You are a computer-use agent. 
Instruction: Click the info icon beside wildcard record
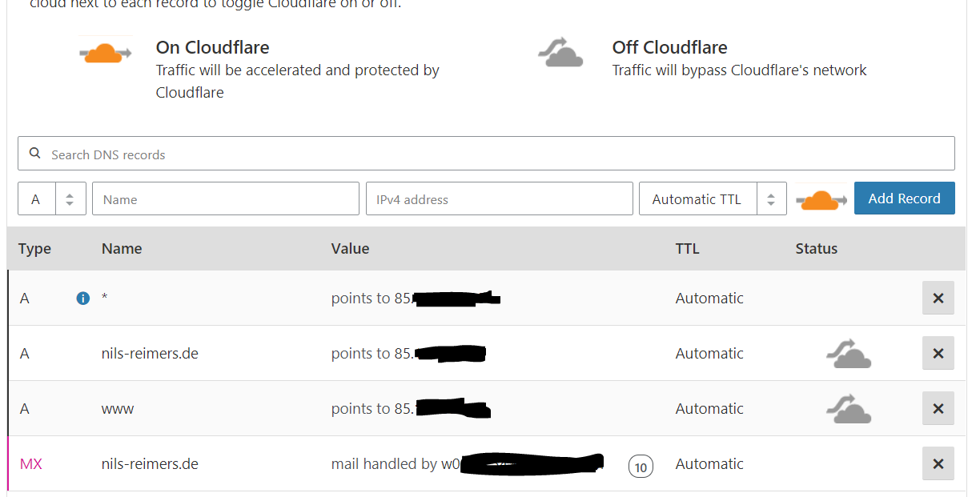[x=82, y=299]
